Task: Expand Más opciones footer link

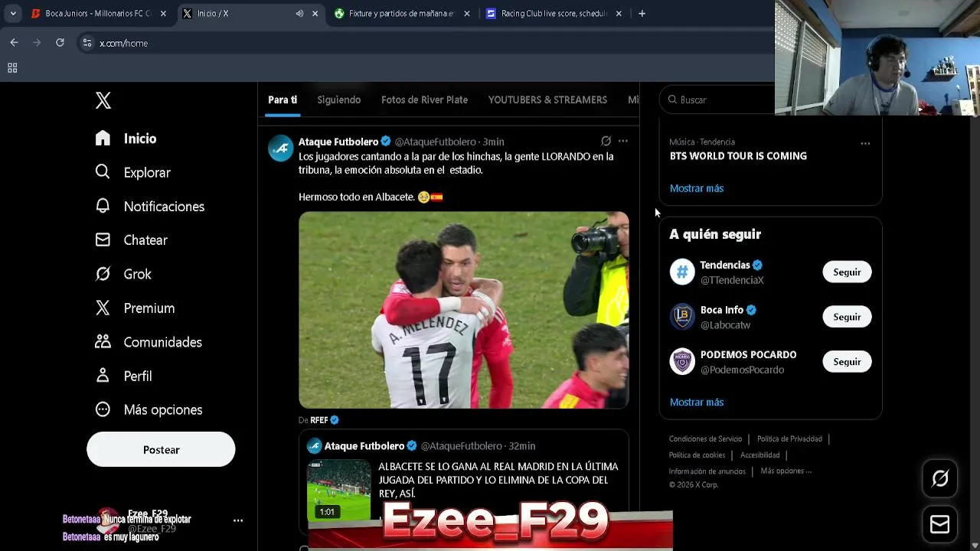Action: [x=786, y=471]
